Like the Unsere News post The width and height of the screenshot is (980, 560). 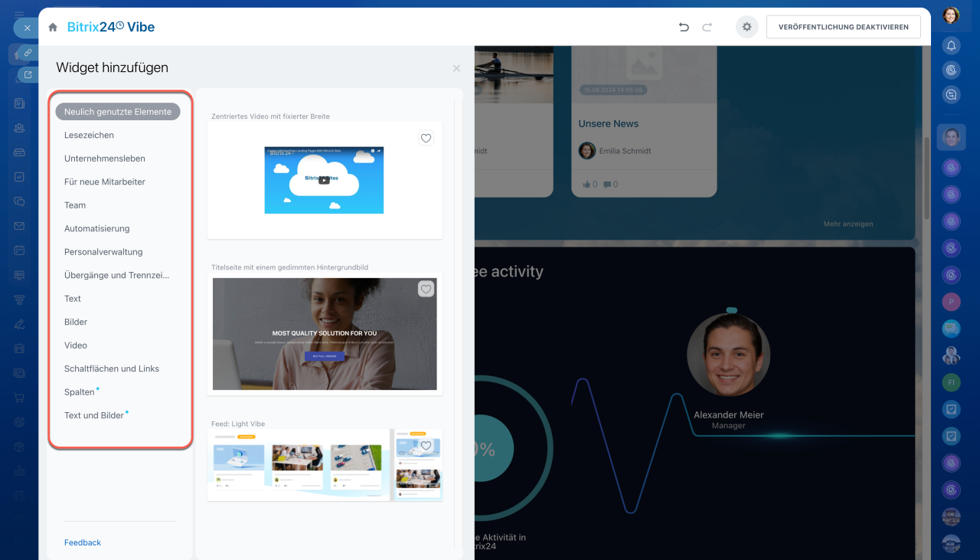pyautogui.click(x=589, y=185)
